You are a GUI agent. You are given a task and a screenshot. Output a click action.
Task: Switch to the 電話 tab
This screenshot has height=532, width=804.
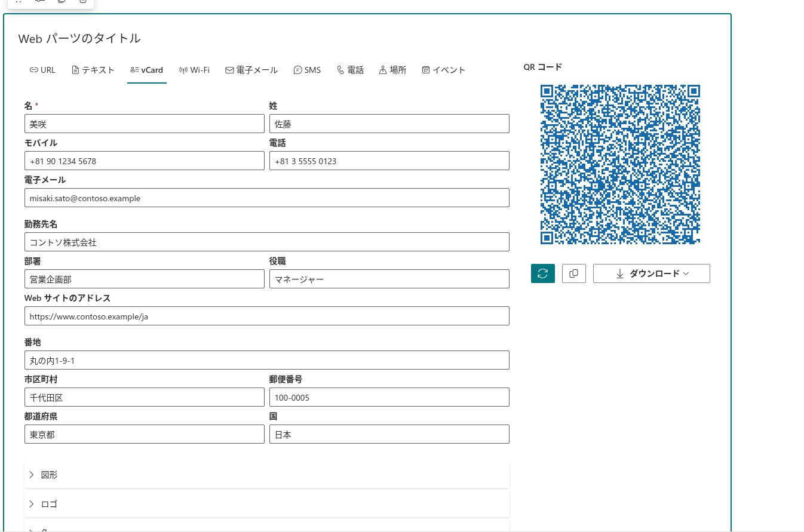pos(351,70)
